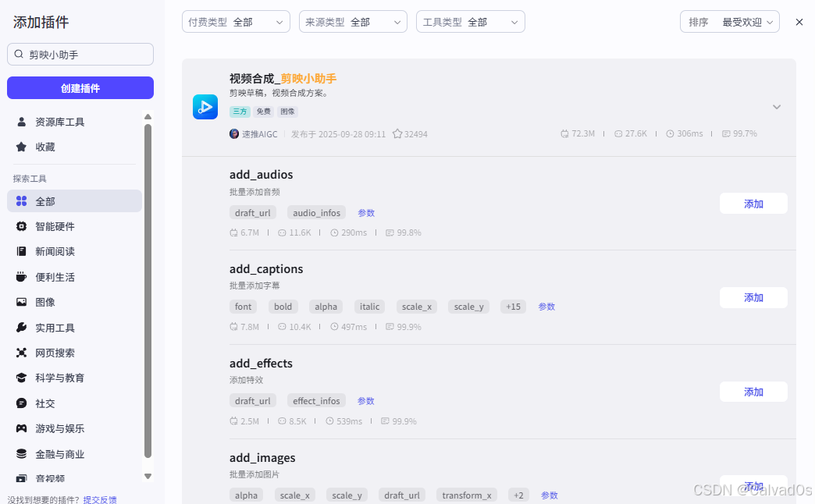Expand 参数 for add_effects
The width and height of the screenshot is (815, 504).
click(x=366, y=400)
